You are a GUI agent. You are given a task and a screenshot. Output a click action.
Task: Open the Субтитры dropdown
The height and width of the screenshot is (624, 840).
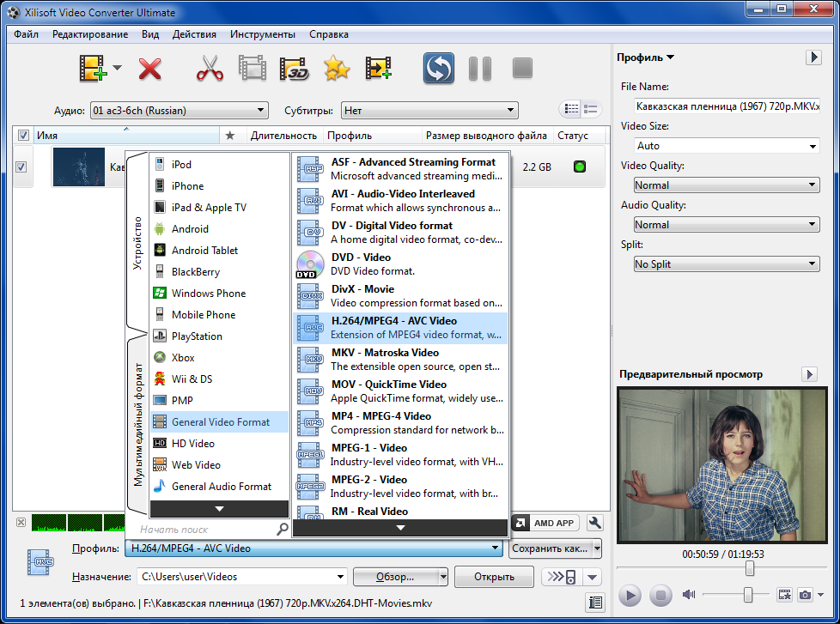429,110
